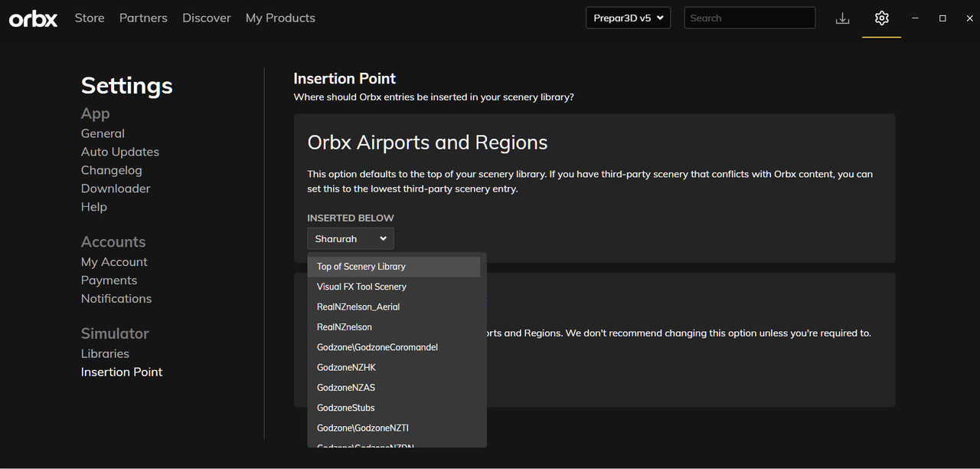980x469 pixels.
Task: Open the Prepar3D v5 simulator dropdown
Action: pos(628,18)
